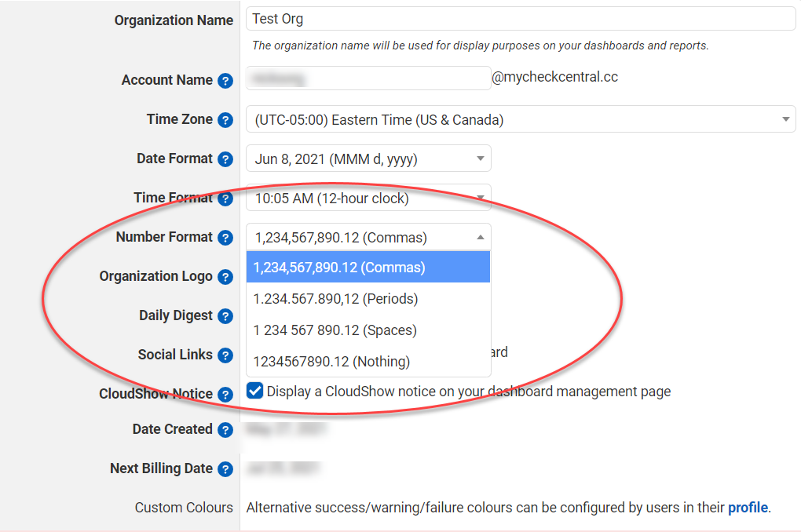Click the Date Created help icon
801x532 pixels.
[225, 430]
